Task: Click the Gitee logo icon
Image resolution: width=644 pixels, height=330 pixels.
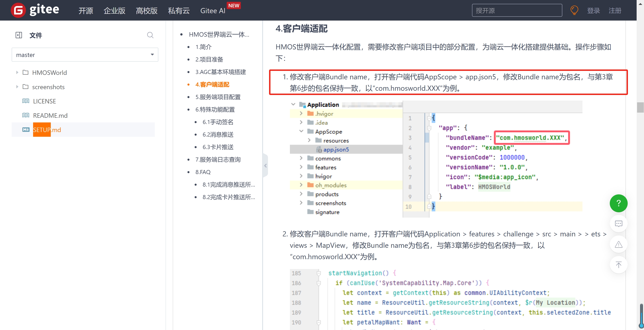Action: [x=18, y=10]
